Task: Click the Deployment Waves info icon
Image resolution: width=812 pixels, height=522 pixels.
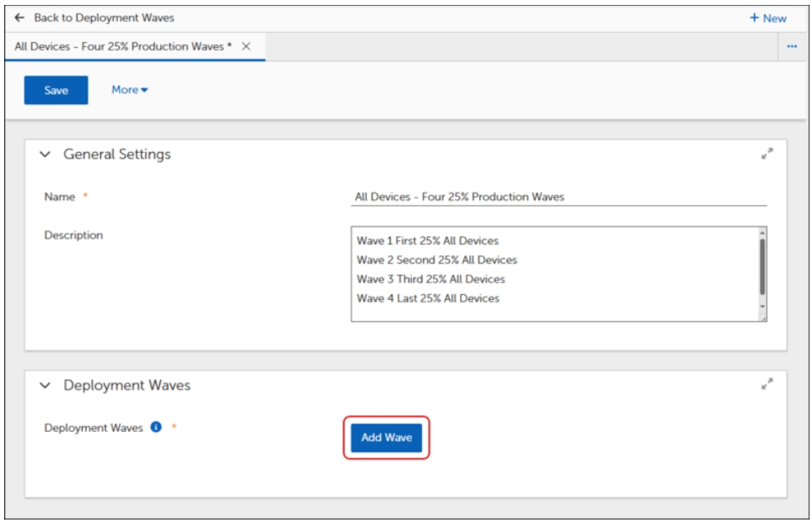Action: coord(156,428)
